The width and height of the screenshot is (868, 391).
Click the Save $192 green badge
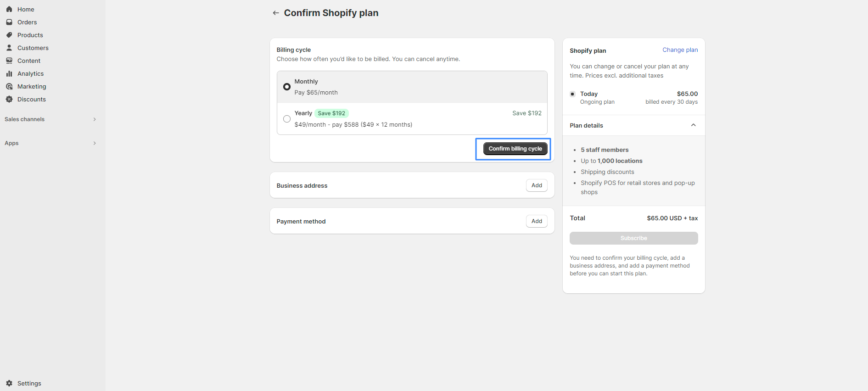tap(331, 113)
